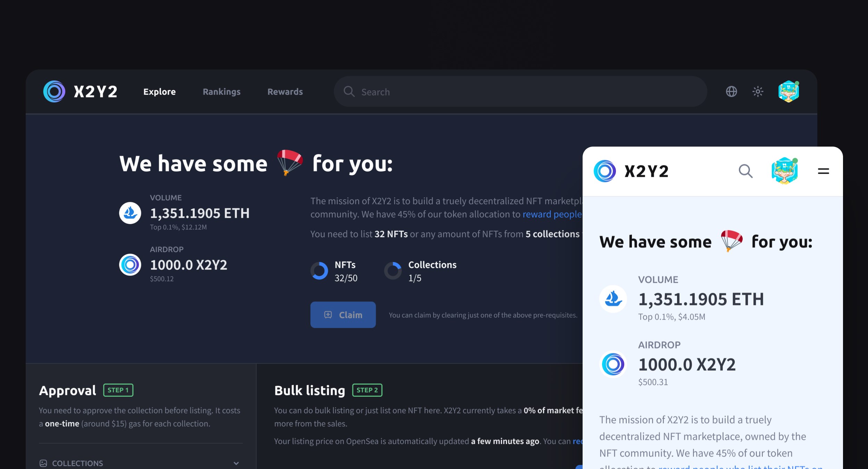Open the Rewards nav item
The height and width of the screenshot is (469, 868).
coord(285,92)
